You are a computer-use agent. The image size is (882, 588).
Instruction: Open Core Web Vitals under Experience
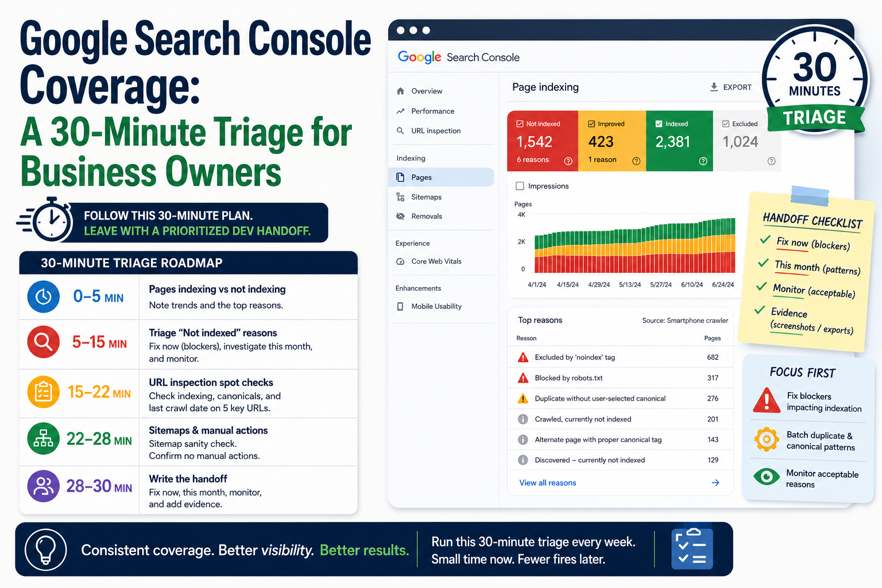(x=441, y=261)
